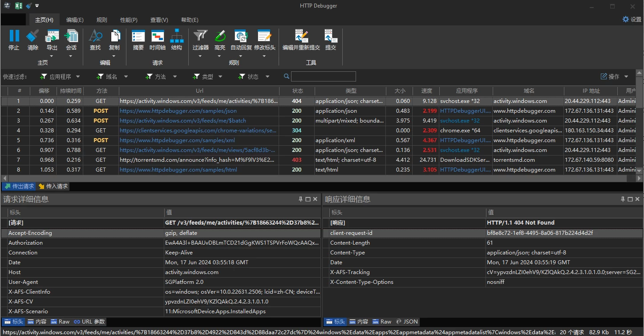Maximize the response details panel
This screenshot has height=336, width=644.
[629, 199]
